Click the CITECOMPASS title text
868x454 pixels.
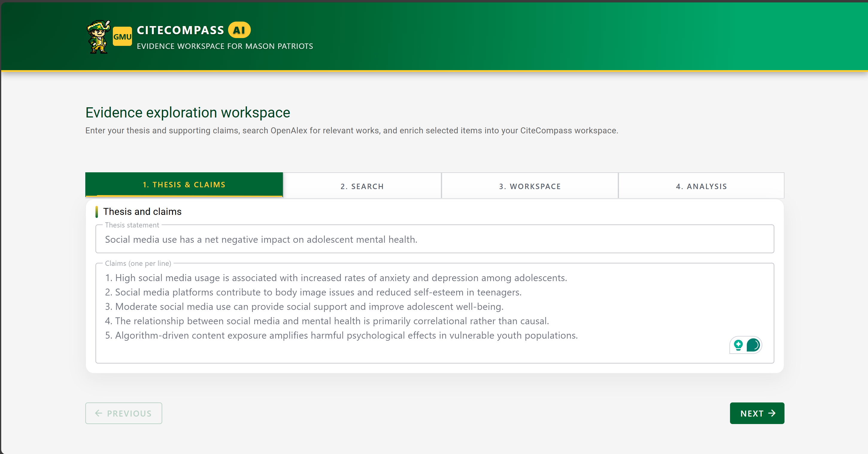[180, 30]
